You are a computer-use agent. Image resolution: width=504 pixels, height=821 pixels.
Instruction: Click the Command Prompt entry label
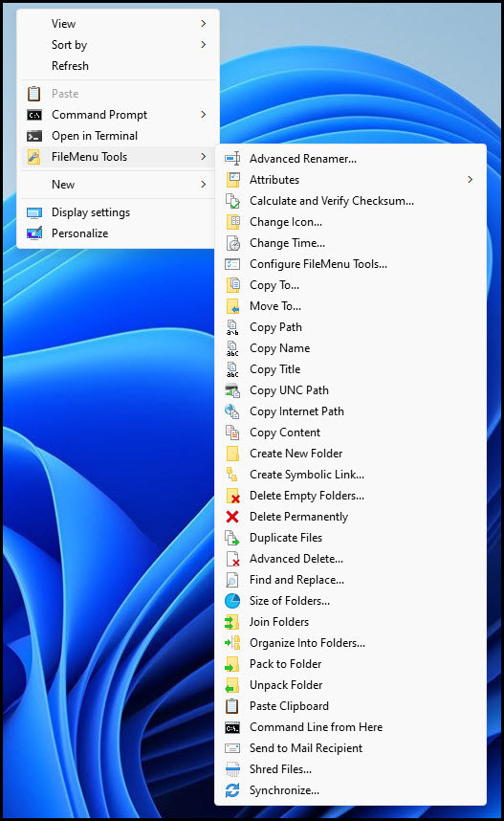pos(99,115)
